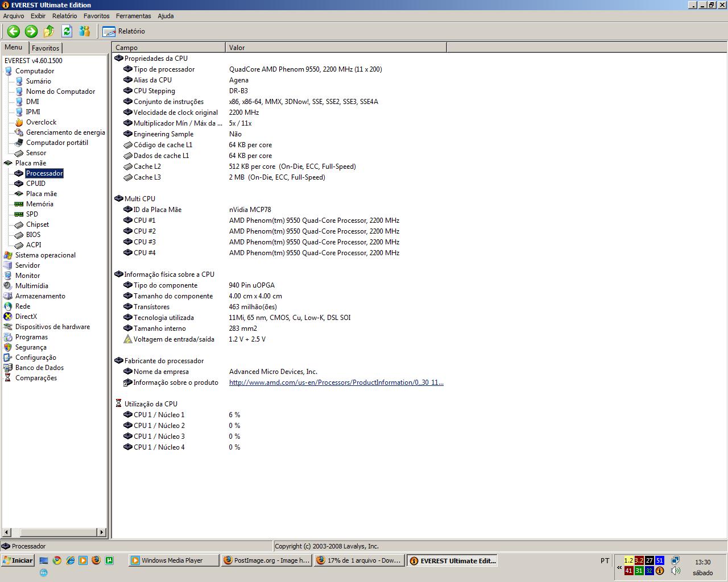Select the Placa mãe parent node
The image size is (728, 582).
coord(30,163)
